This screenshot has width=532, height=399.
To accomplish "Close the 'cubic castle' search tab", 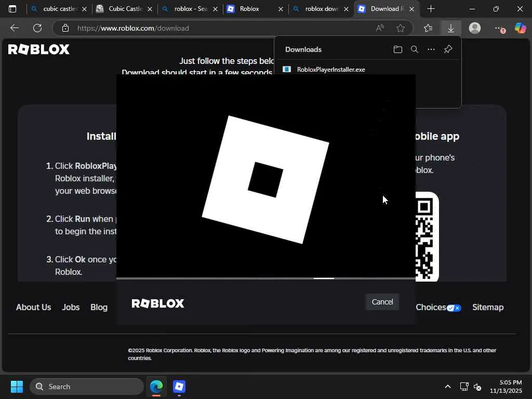I will 84,9.
